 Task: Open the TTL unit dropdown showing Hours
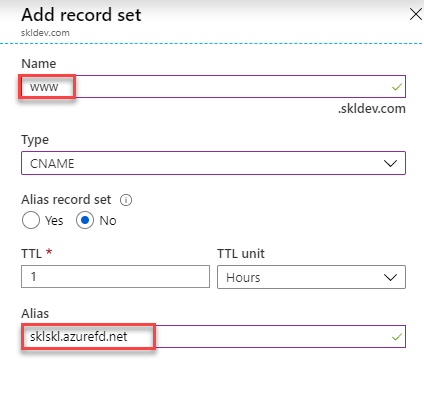311,277
